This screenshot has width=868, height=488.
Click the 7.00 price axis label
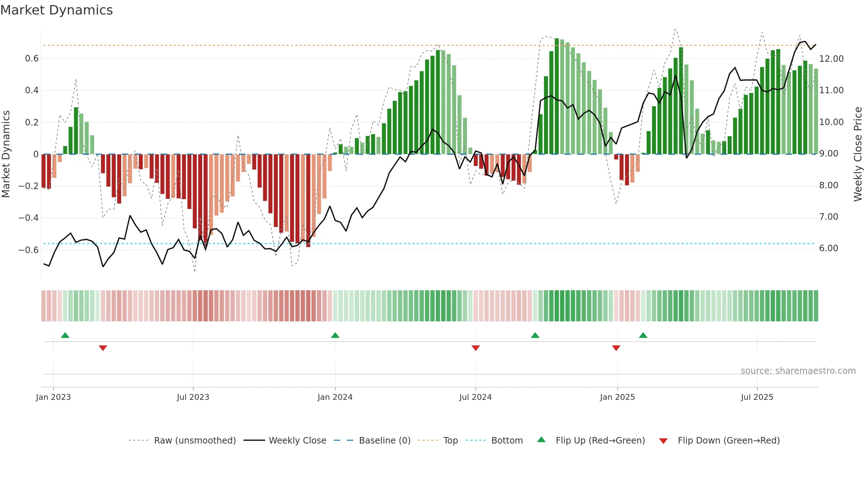[x=829, y=217]
